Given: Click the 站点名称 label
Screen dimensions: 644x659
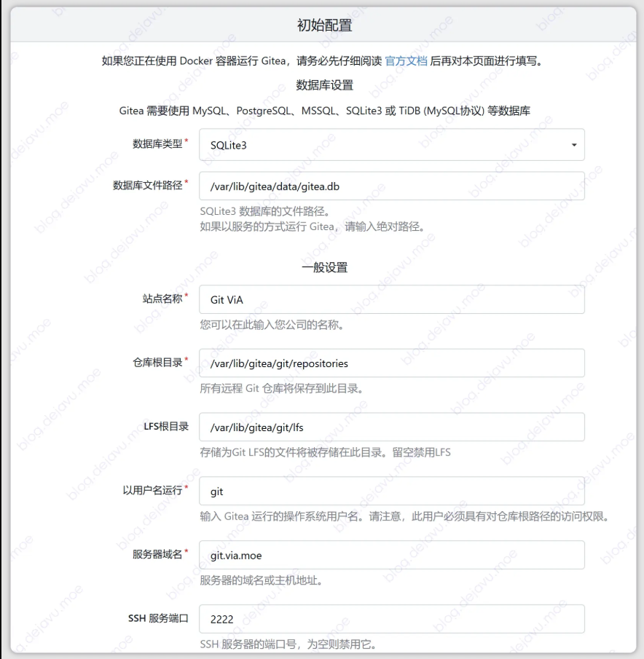Looking at the screenshot, I should [162, 299].
